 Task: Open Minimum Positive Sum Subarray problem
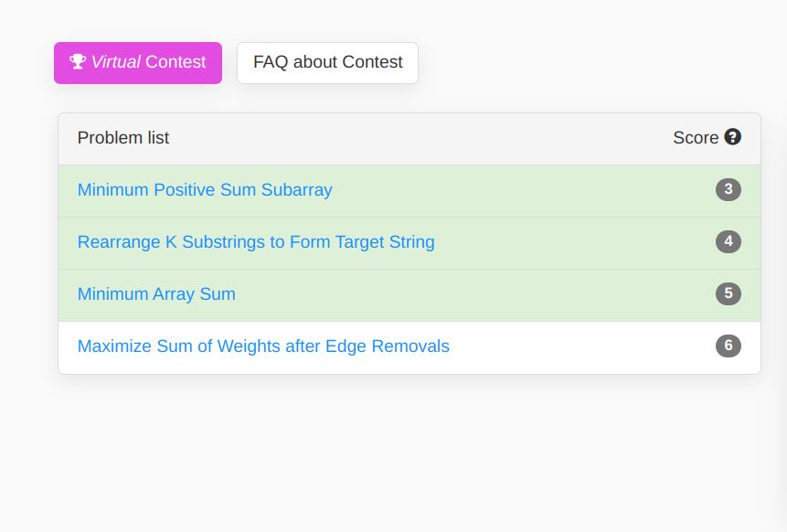tap(205, 190)
